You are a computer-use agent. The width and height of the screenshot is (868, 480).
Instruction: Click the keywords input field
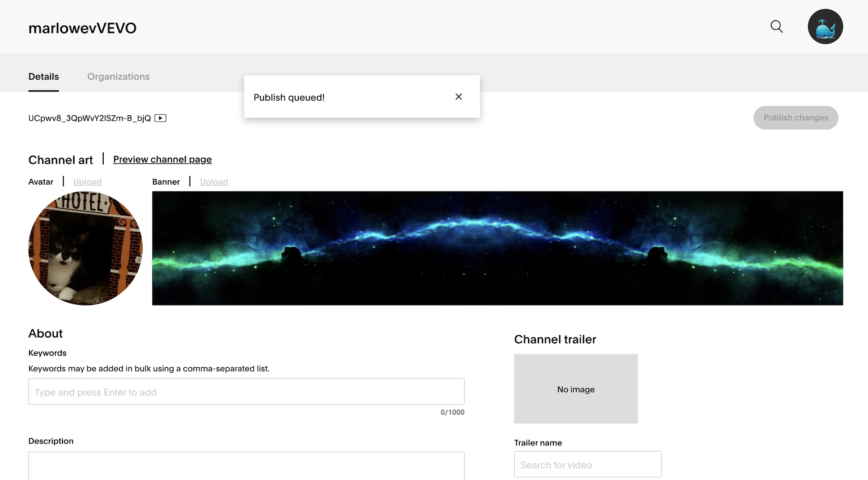click(x=246, y=391)
